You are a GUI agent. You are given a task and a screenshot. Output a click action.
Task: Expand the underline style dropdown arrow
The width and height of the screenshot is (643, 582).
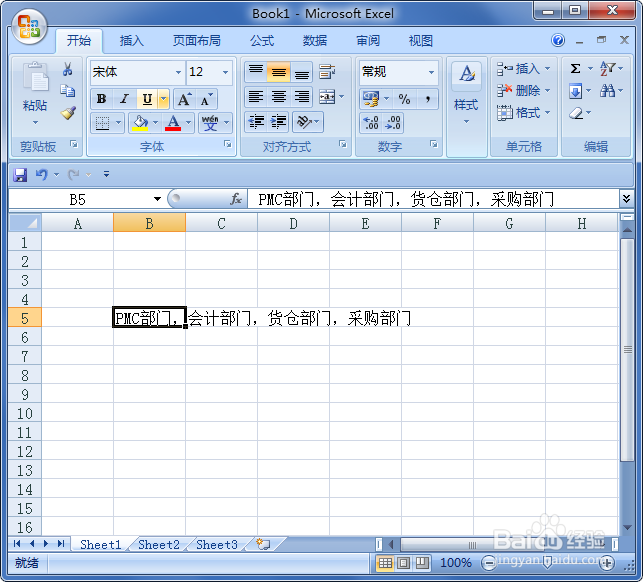[x=164, y=99]
